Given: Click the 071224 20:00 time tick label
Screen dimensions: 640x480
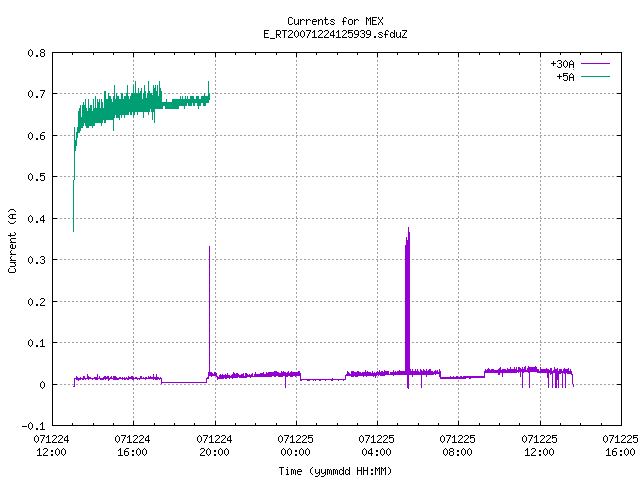Looking at the screenshot, I should pyautogui.click(x=214, y=446).
